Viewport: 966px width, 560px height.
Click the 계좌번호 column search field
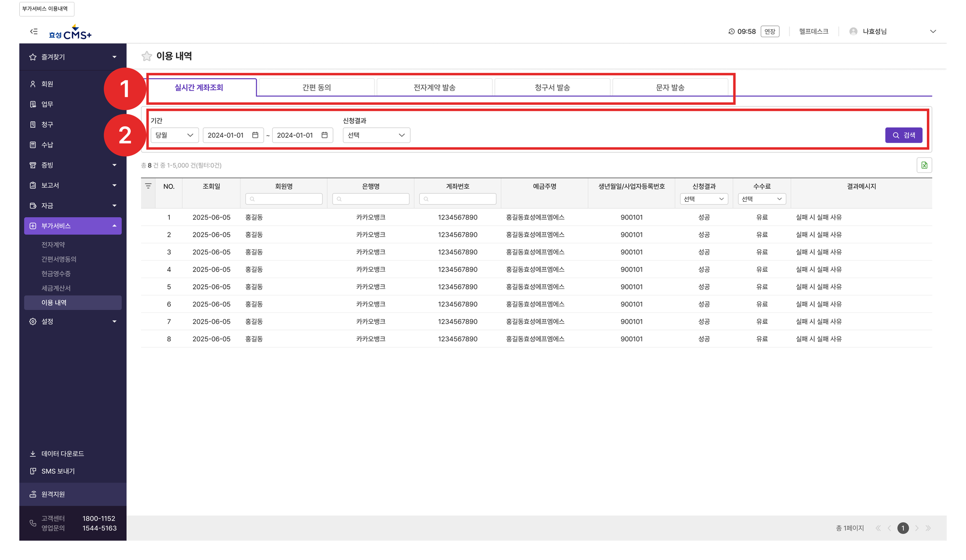click(458, 199)
